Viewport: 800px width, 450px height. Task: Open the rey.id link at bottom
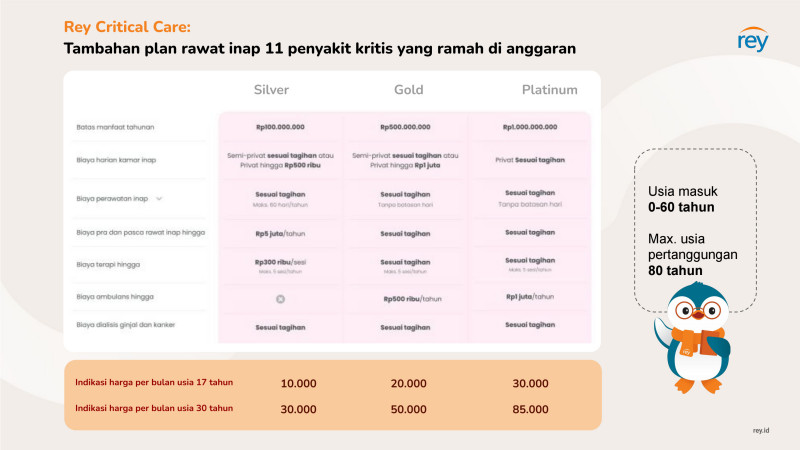click(761, 431)
